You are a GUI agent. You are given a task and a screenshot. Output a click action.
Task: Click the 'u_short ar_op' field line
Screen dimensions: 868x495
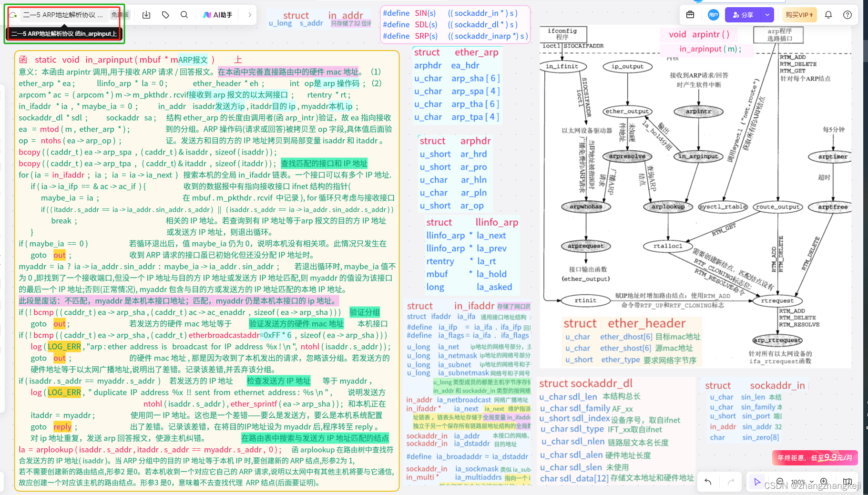451,206
